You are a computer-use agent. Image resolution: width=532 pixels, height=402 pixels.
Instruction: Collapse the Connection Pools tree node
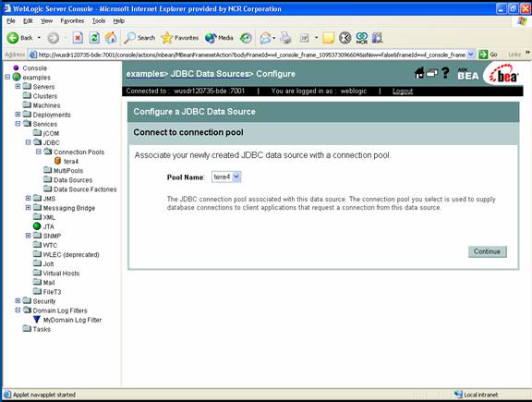click(39, 152)
